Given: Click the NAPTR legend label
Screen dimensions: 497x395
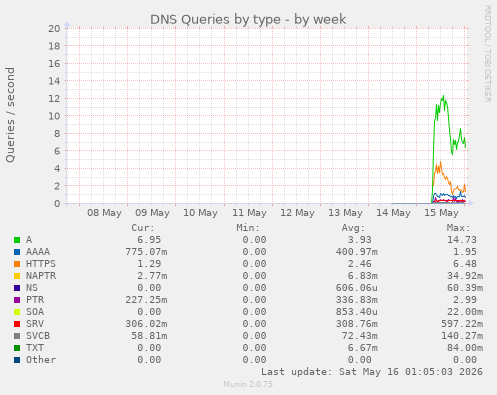Looking at the screenshot, I should [41, 276].
